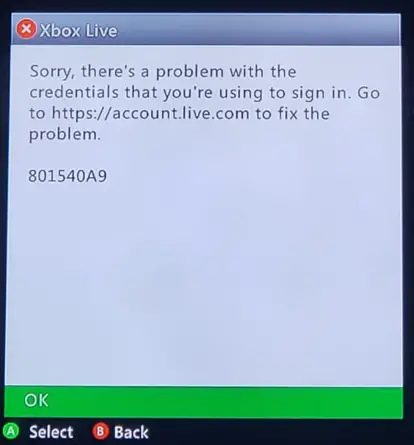Click the red X error icon

point(26,29)
